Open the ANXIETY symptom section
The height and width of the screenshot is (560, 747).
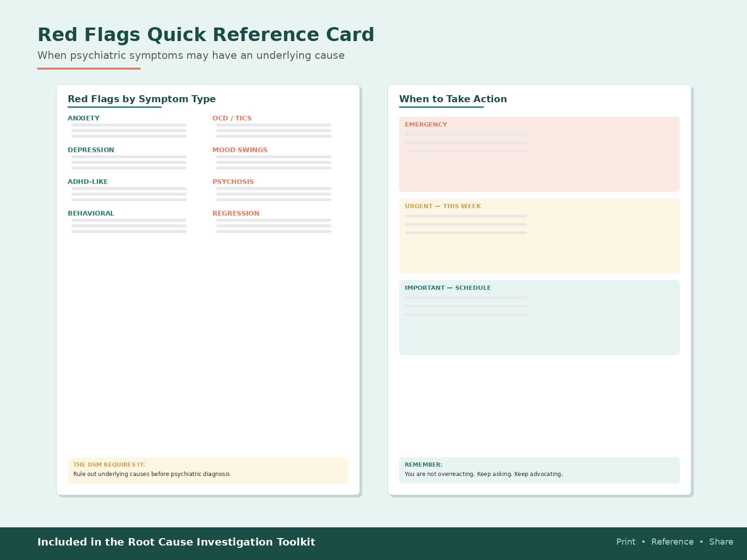click(x=84, y=118)
